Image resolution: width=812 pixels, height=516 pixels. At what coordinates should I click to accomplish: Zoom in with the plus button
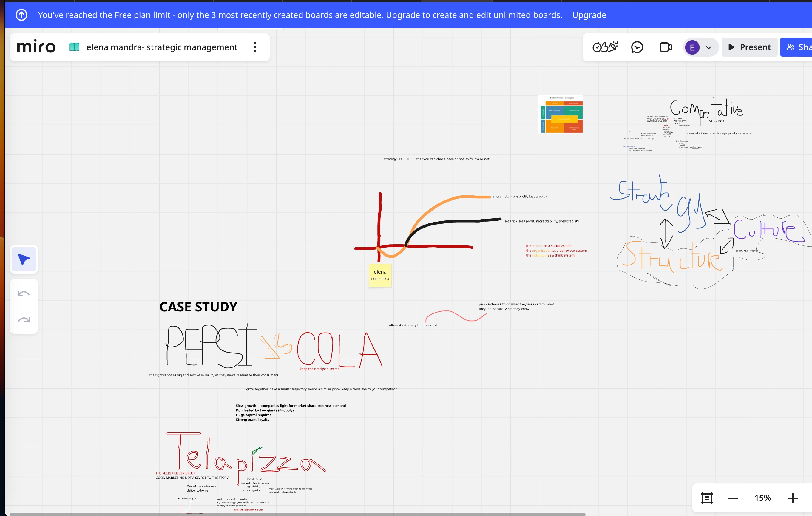[x=792, y=498]
